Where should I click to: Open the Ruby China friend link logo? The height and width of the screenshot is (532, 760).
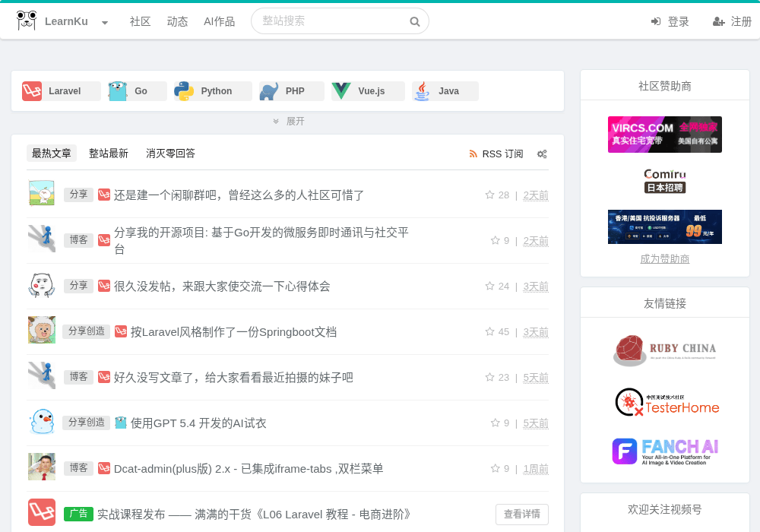point(664,350)
